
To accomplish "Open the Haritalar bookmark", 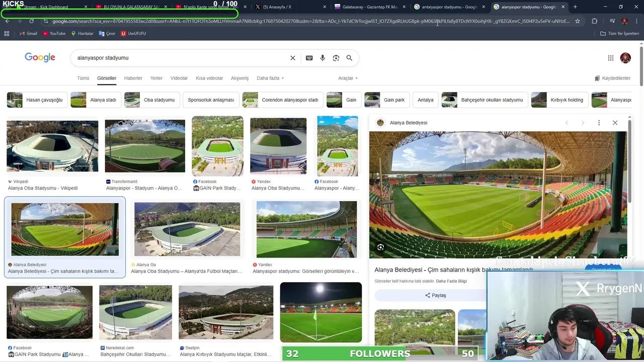I will point(82,33).
